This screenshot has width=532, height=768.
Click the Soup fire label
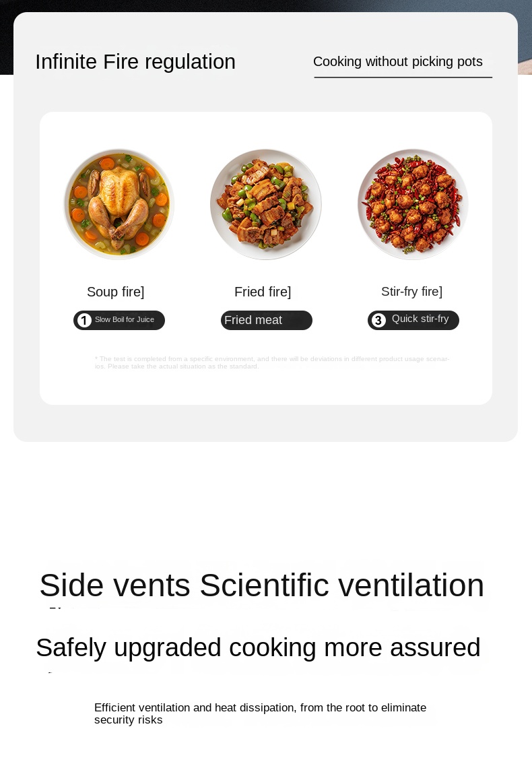(115, 292)
